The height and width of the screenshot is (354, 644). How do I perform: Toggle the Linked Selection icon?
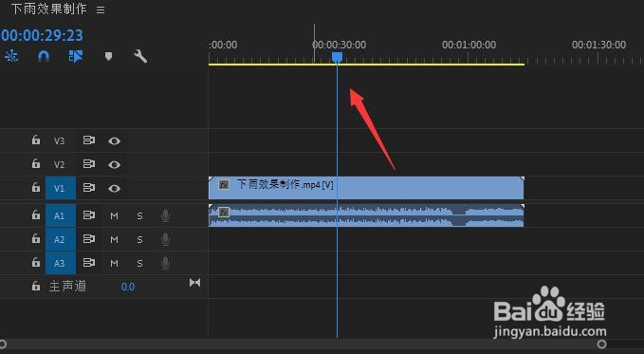pos(76,56)
